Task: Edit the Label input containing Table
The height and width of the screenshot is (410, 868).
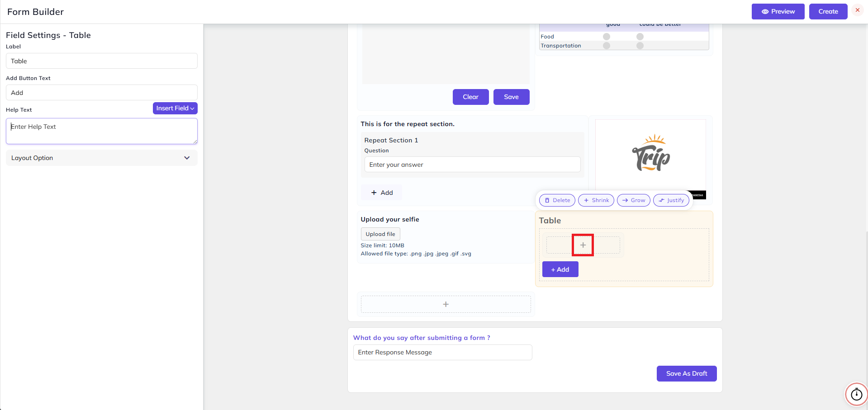Action: (102, 61)
